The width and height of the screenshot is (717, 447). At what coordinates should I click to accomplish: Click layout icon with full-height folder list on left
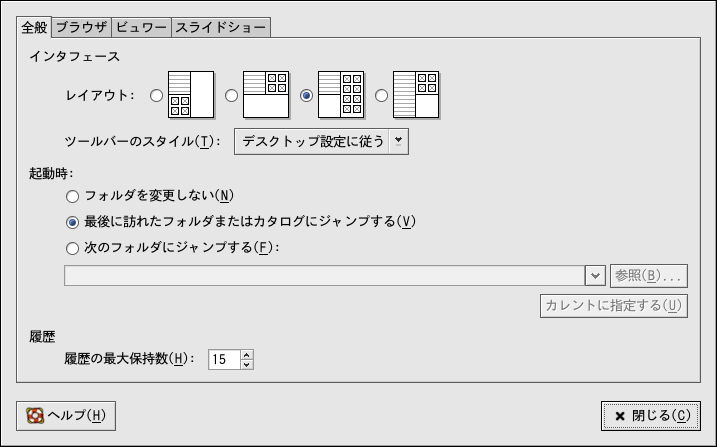tap(417, 95)
